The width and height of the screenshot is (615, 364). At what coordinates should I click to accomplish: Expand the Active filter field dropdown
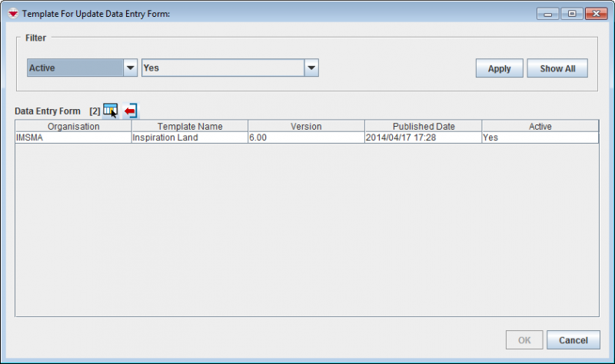[130, 68]
